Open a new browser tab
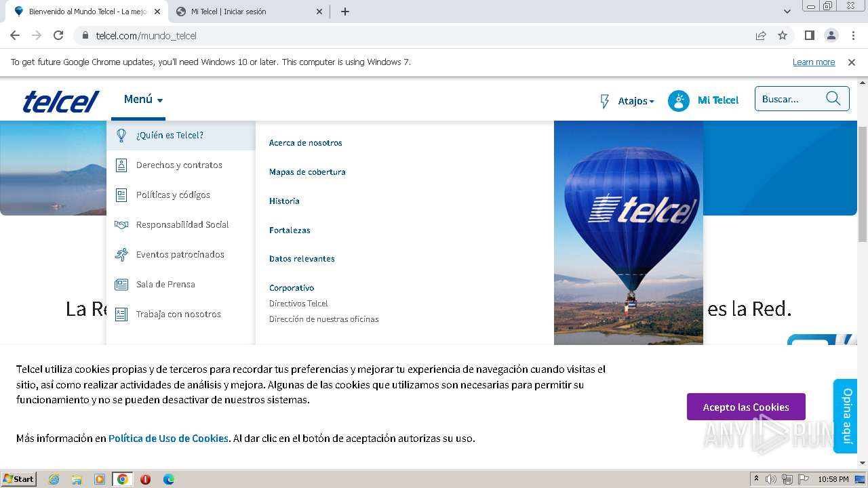Screen dimensions: 868x488 345,12
